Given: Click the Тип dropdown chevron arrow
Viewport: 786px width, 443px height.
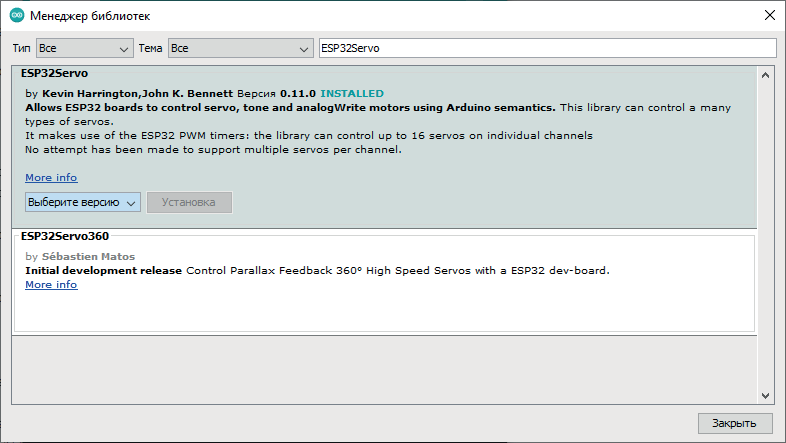Looking at the screenshot, I should point(124,48).
